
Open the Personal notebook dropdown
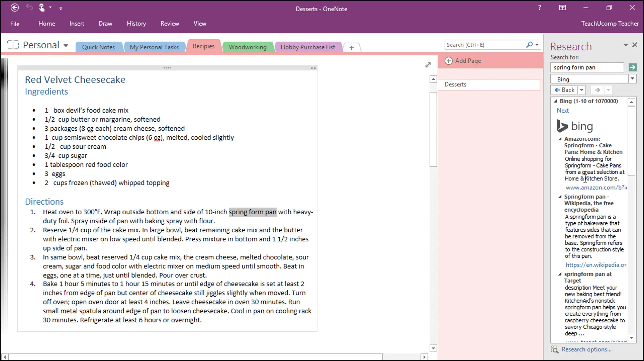point(66,45)
